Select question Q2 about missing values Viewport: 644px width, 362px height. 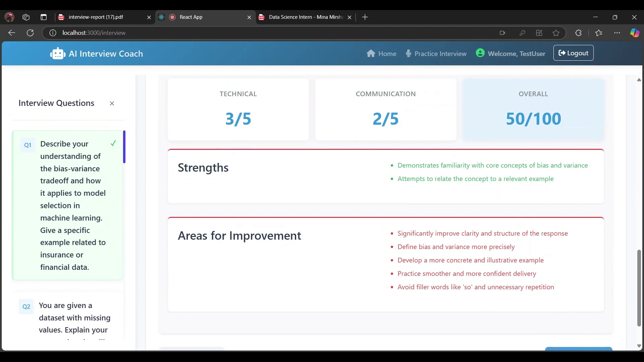point(67,317)
